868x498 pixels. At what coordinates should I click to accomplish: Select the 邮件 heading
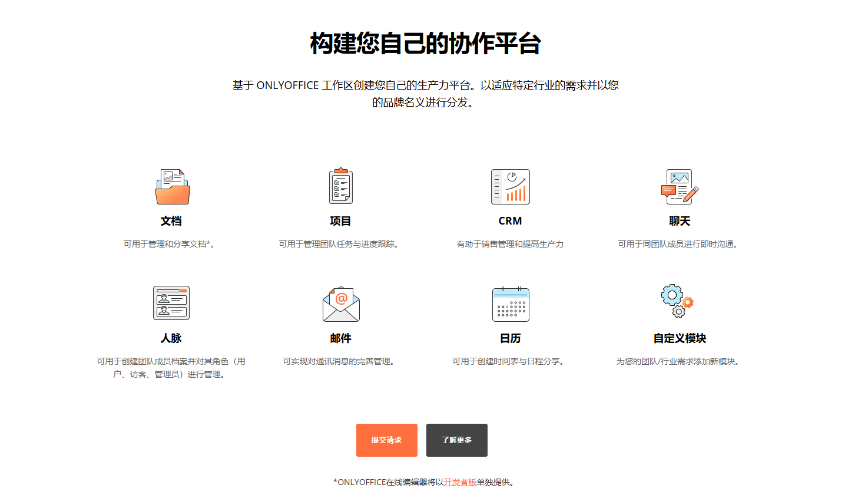point(340,338)
